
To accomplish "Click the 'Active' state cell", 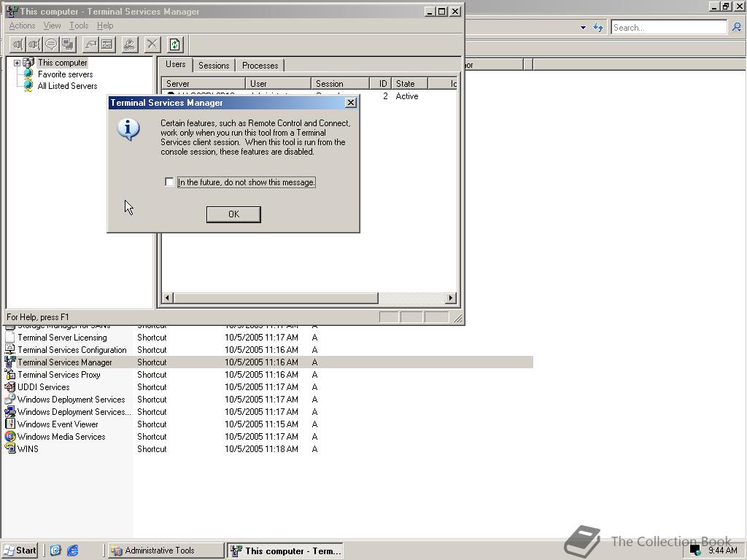I will coord(407,96).
